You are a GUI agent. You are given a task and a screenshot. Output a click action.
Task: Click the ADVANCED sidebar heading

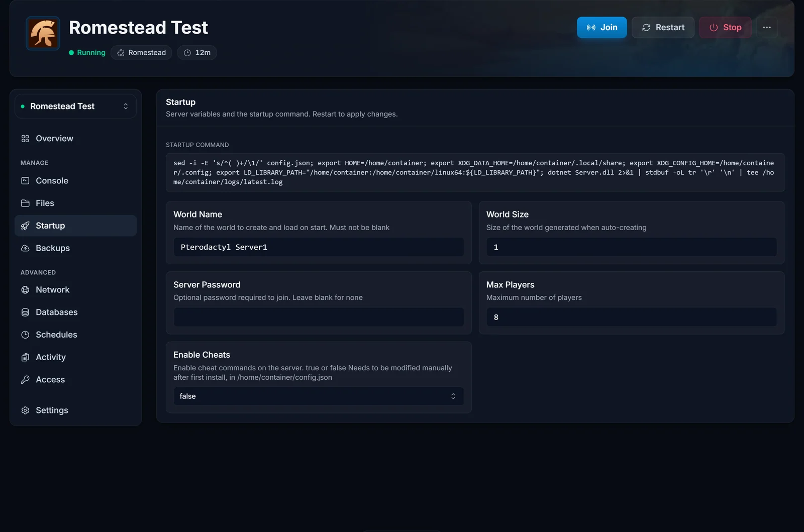[38, 272]
